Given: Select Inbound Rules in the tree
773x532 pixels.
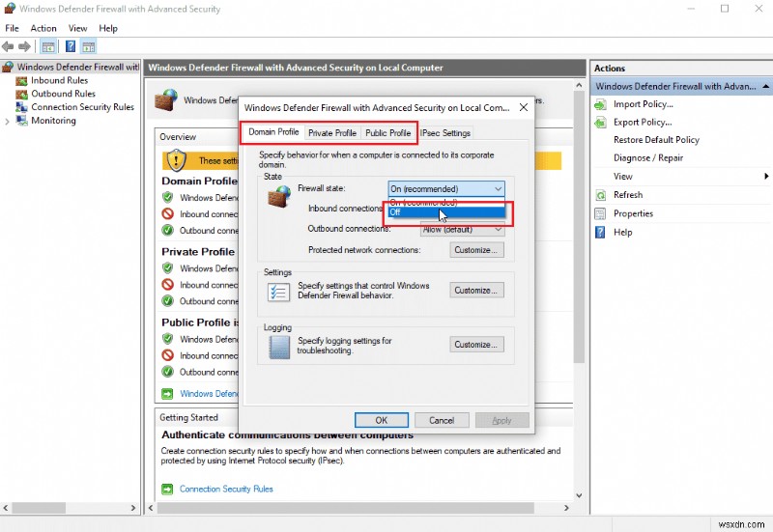Looking at the screenshot, I should [x=59, y=80].
